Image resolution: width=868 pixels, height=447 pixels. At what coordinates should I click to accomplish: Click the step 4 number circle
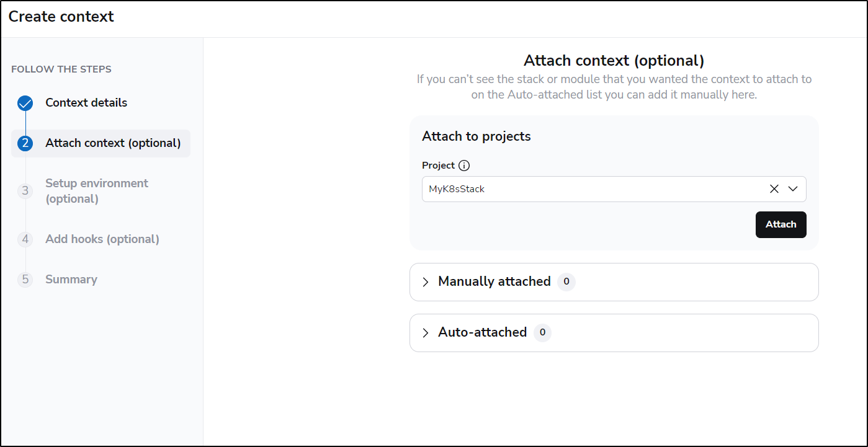click(25, 239)
